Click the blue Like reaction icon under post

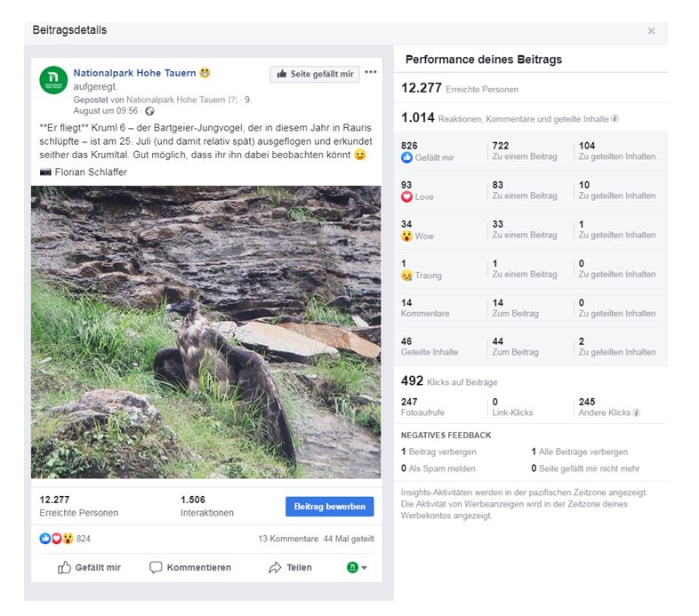point(45,539)
